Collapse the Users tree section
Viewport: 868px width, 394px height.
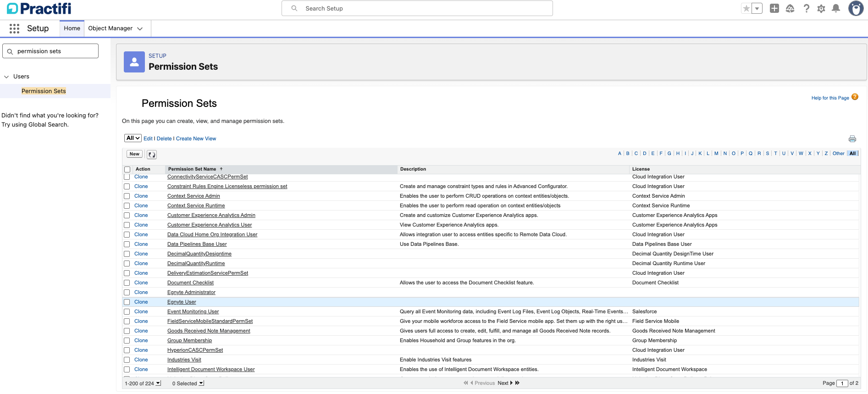coord(6,77)
